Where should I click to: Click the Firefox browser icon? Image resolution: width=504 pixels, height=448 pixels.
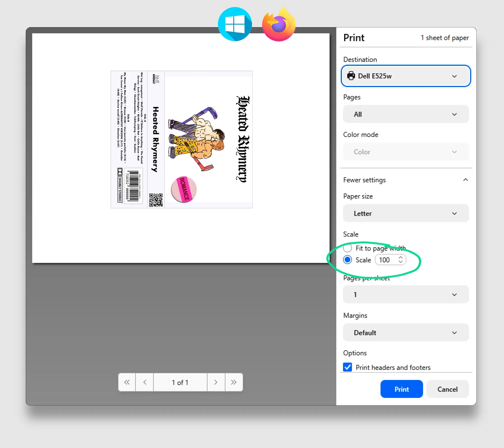[x=279, y=24]
